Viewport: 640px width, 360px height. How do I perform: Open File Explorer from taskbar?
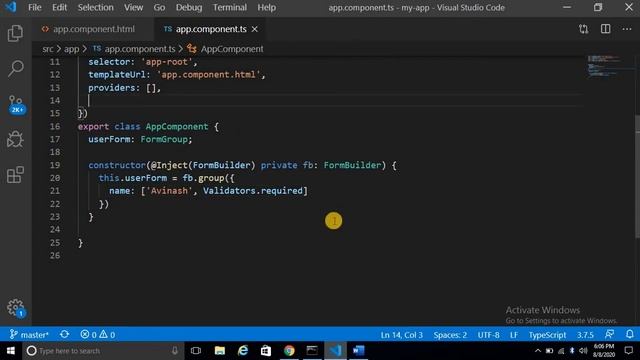[x=220, y=351]
